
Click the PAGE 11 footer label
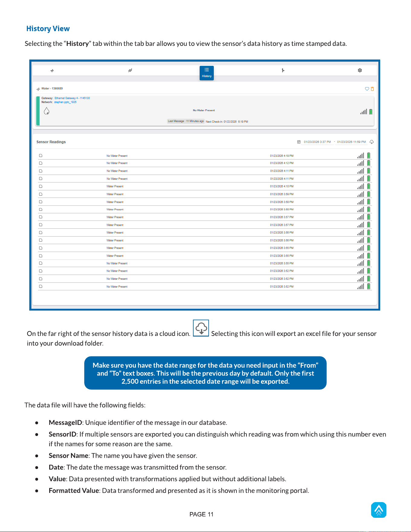click(201, 514)
